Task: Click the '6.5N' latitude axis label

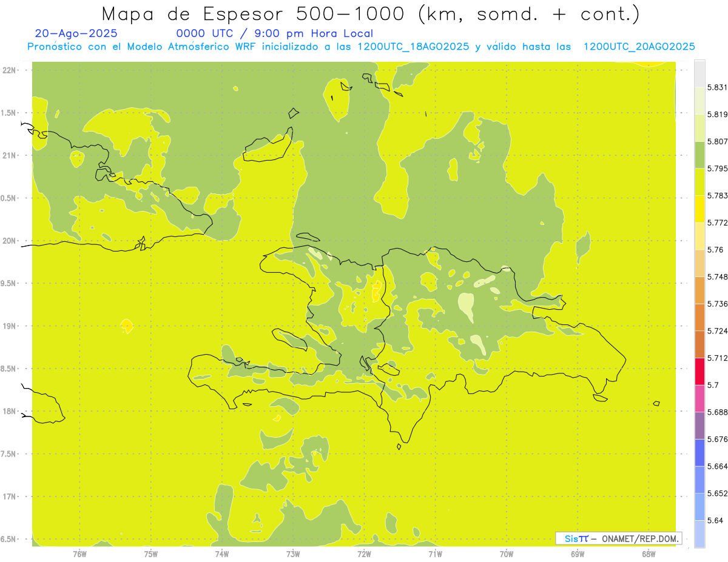Action: (7, 540)
